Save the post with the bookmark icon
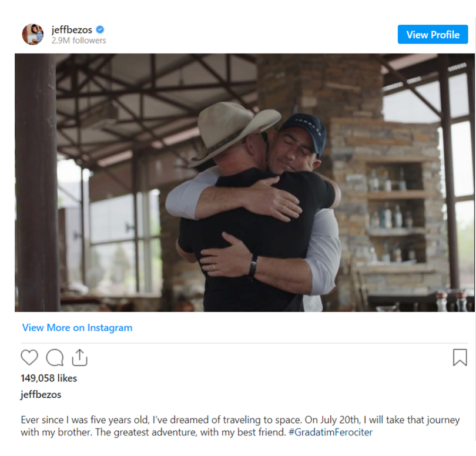The width and height of the screenshot is (476, 456). [x=460, y=357]
